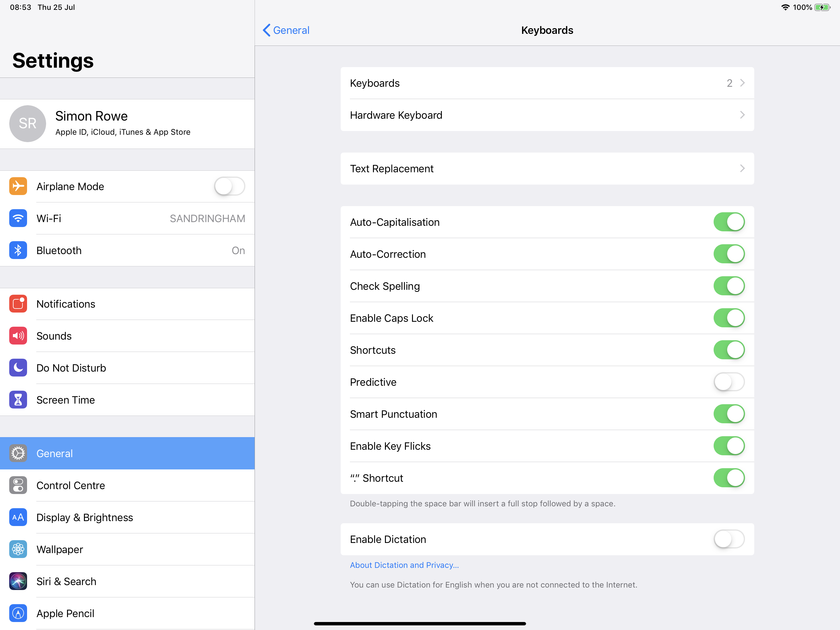The width and height of the screenshot is (840, 630).
Task: Open About Dictation and Privacy link
Action: 404,565
